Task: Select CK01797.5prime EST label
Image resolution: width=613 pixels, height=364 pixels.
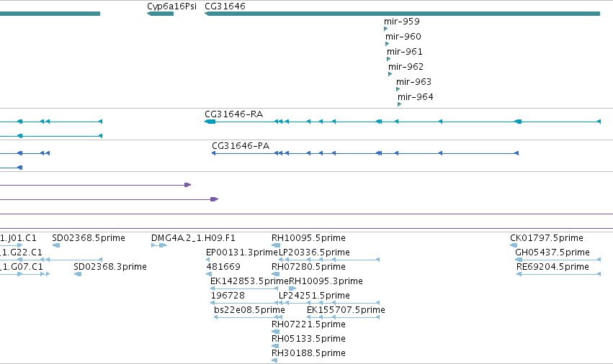Action: (547, 238)
